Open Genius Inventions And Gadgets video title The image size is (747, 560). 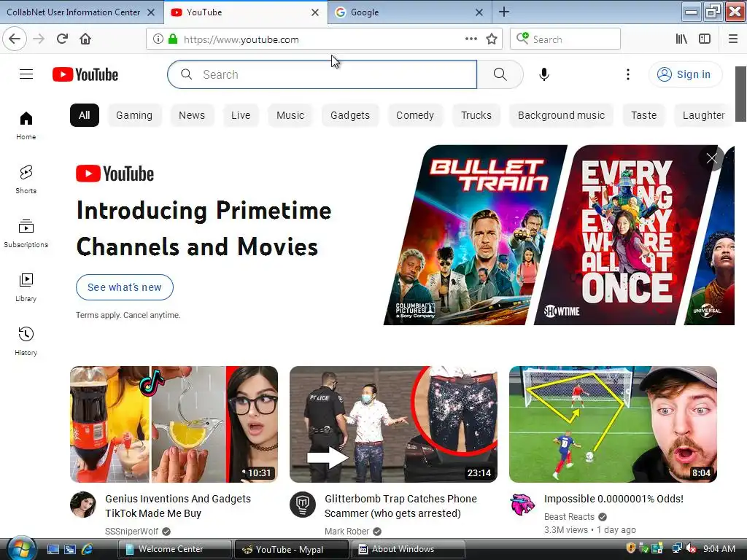tap(178, 506)
